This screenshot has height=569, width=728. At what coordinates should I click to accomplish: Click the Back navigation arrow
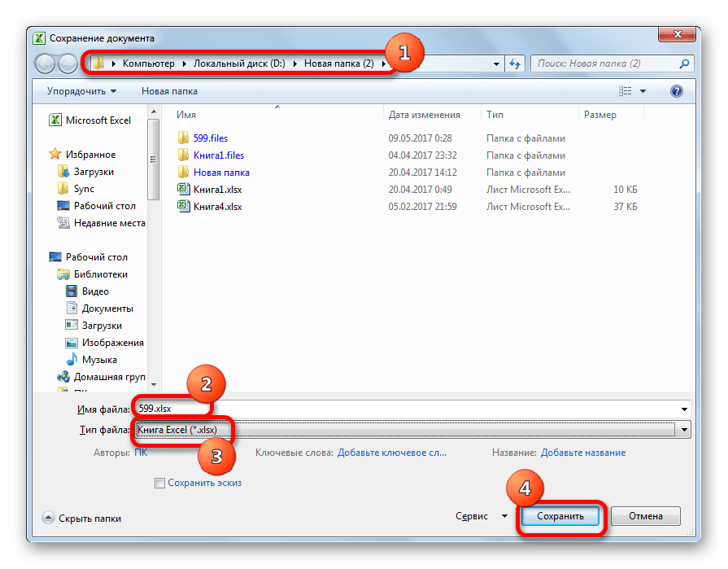46,63
